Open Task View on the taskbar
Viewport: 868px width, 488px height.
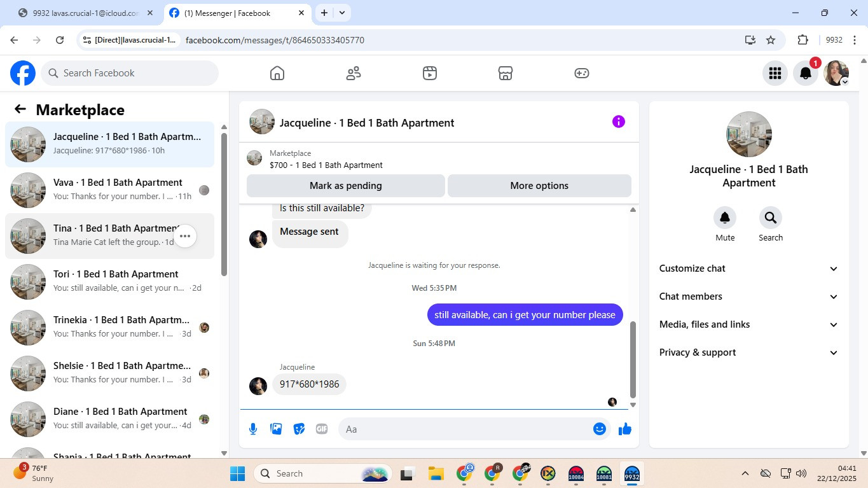coord(407,473)
